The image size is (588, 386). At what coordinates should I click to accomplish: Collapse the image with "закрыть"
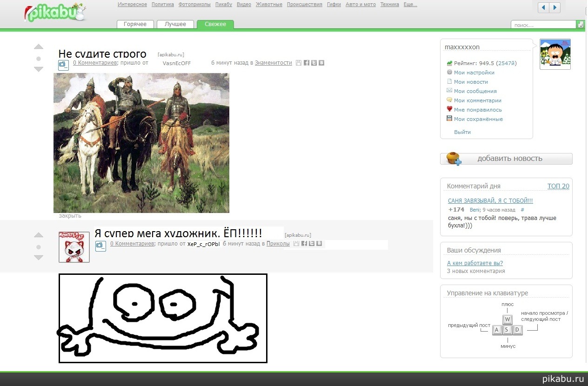[70, 216]
